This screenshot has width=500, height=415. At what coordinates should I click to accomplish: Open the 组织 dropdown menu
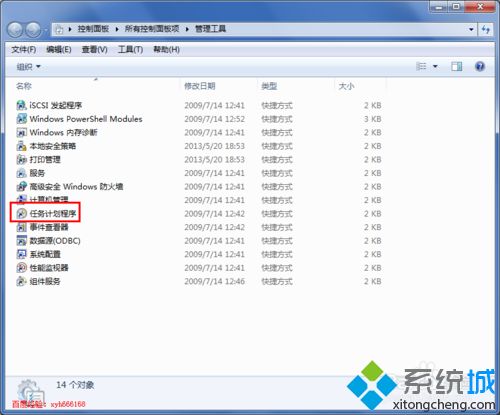(x=28, y=67)
